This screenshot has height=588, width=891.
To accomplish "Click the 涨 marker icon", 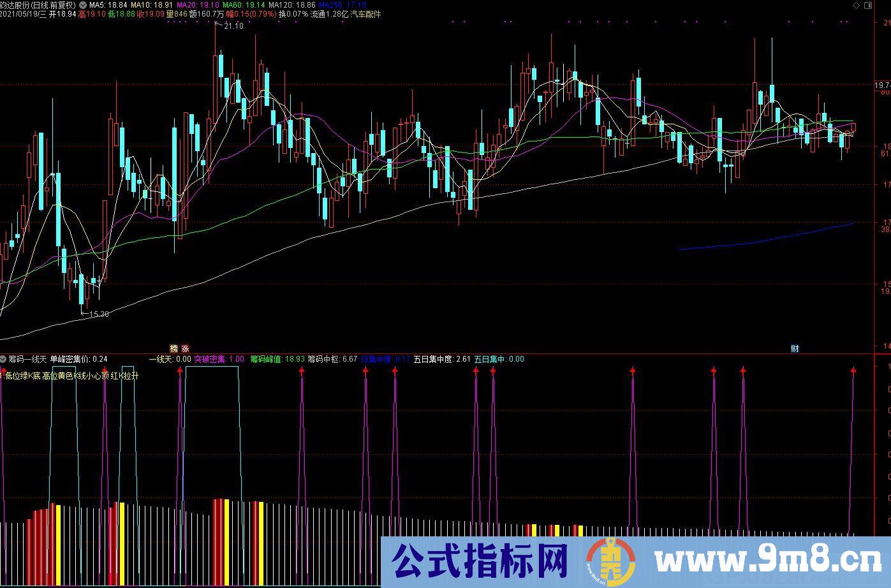I will pyautogui.click(x=186, y=348).
